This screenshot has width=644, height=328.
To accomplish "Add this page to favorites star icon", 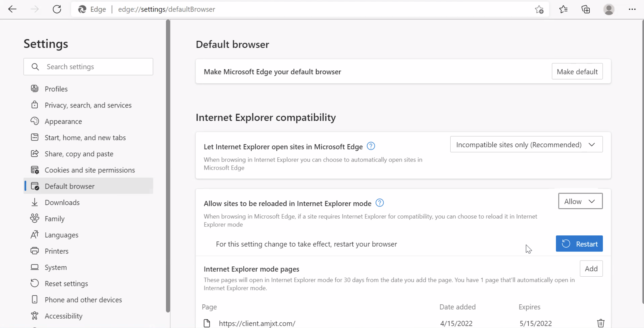I will click(x=539, y=9).
